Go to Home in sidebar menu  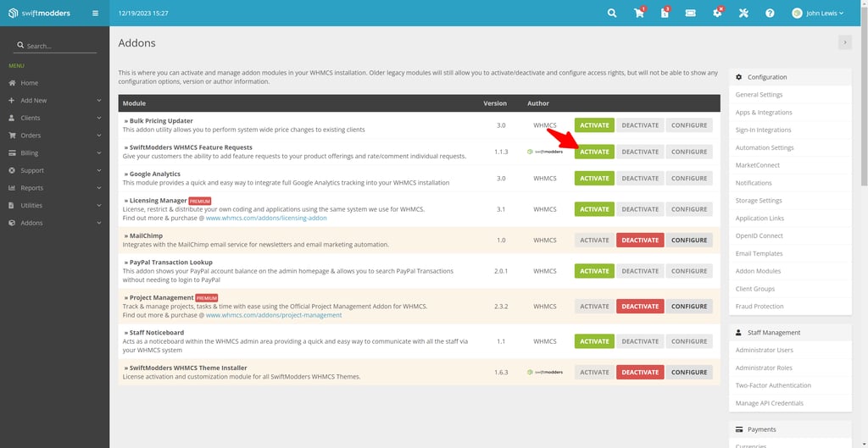pos(30,83)
